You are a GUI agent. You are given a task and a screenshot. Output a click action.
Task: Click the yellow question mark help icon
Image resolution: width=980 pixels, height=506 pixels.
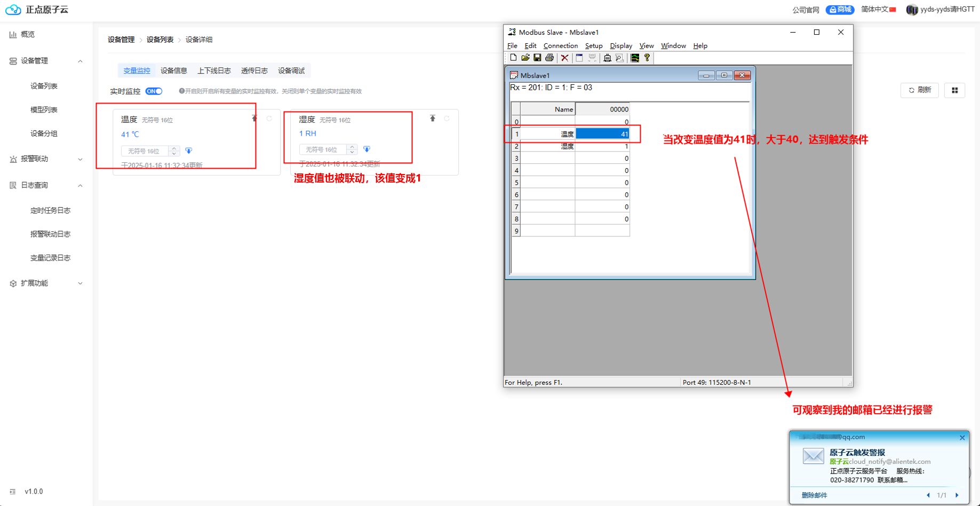pos(647,58)
